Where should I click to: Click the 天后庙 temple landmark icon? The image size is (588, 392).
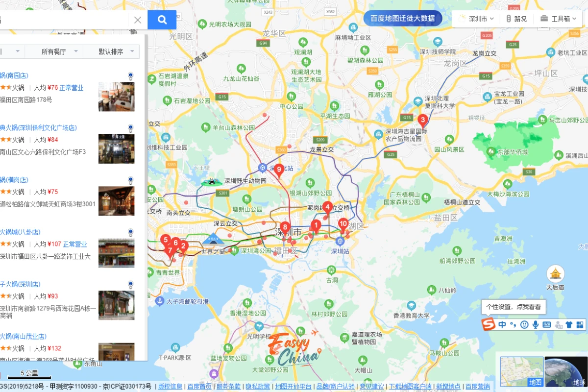tap(556, 274)
